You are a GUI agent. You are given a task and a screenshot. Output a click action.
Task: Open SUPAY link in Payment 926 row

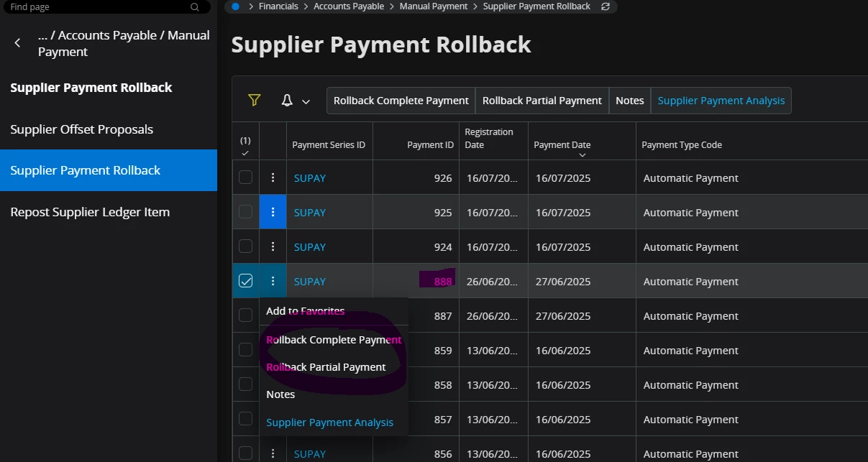(x=310, y=178)
